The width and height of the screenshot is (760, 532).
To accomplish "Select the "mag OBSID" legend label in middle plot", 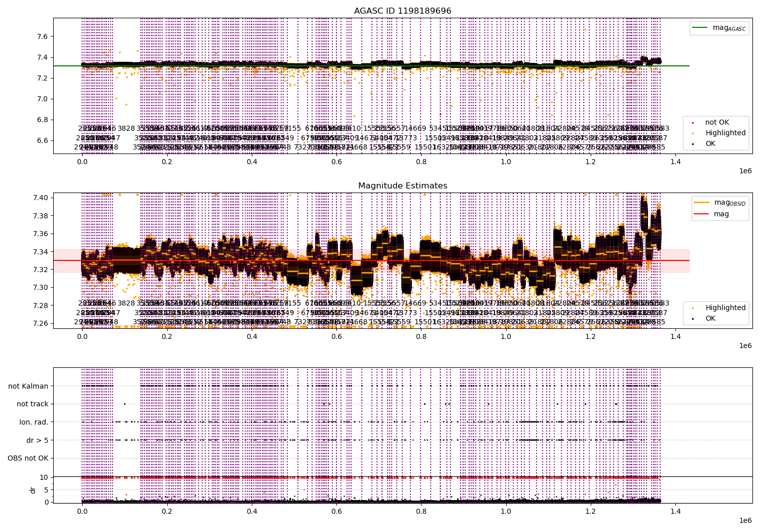I will click(x=730, y=203).
